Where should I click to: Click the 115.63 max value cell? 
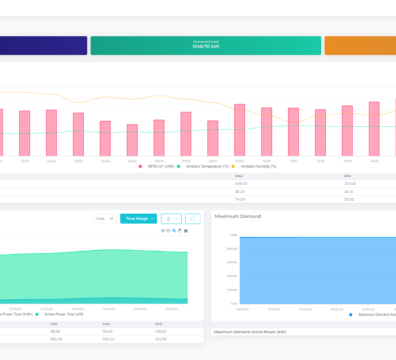[108, 332]
